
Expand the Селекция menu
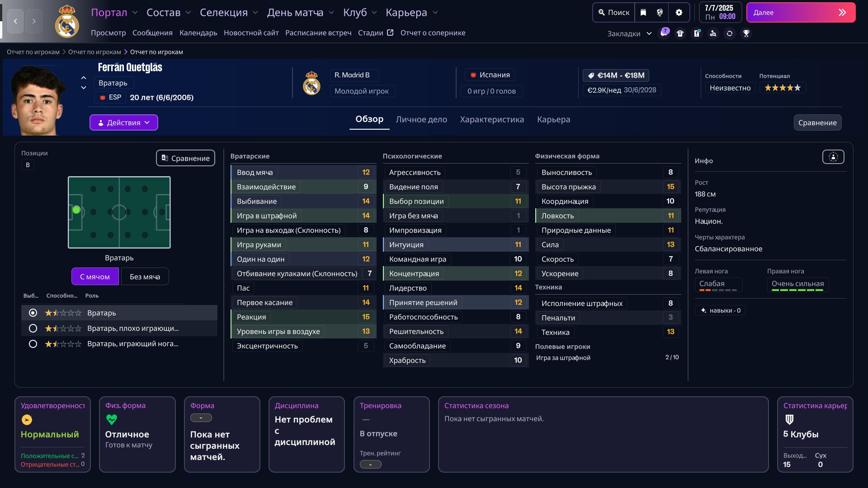point(229,13)
